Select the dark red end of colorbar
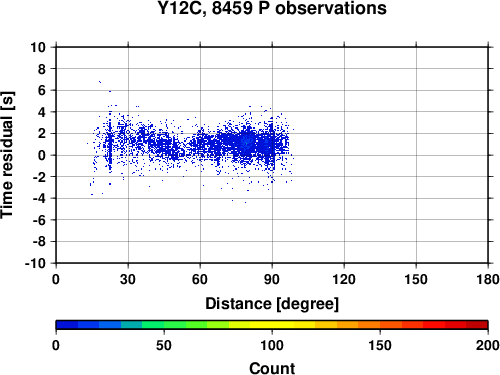The height and width of the screenshot is (375, 500). point(477,325)
